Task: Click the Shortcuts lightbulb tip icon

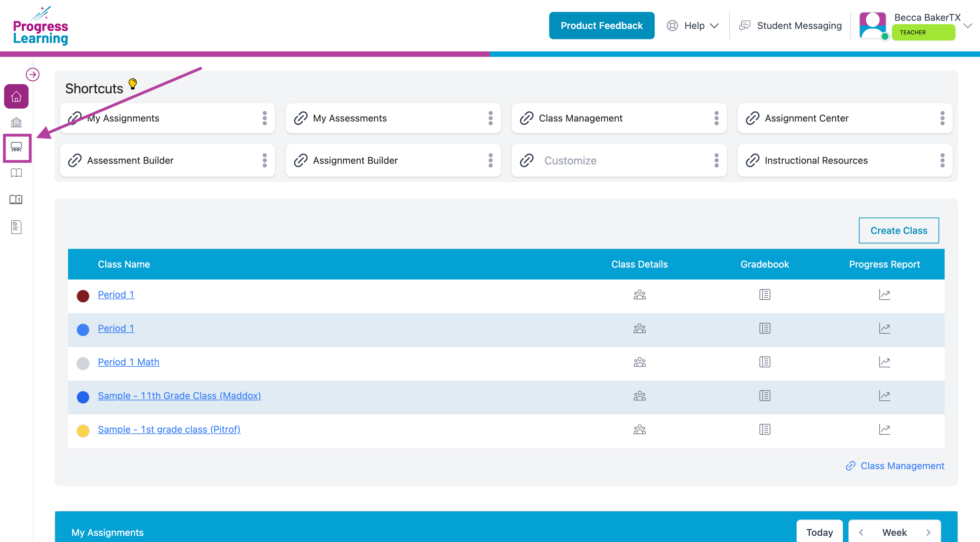Action: click(132, 83)
